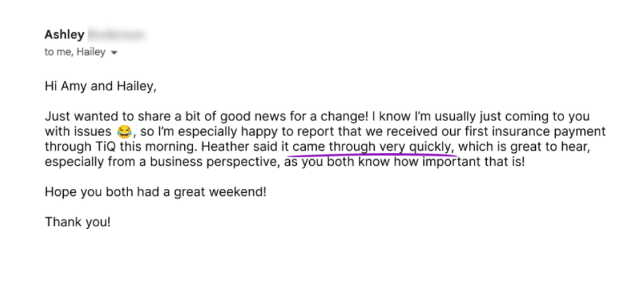Viewport: 644px width, 281px height.
Task: Click the greeting "Hi Amy and Hailey,"
Action: (100, 86)
